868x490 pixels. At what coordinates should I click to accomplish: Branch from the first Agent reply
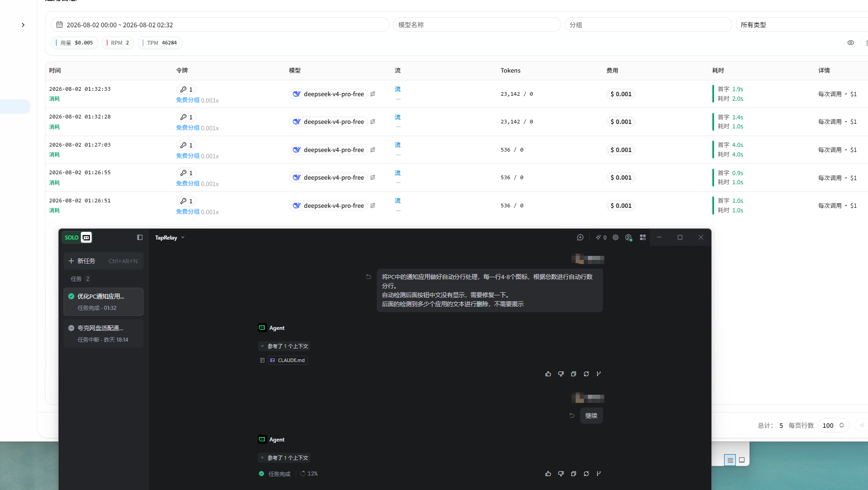[x=599, y=374]
